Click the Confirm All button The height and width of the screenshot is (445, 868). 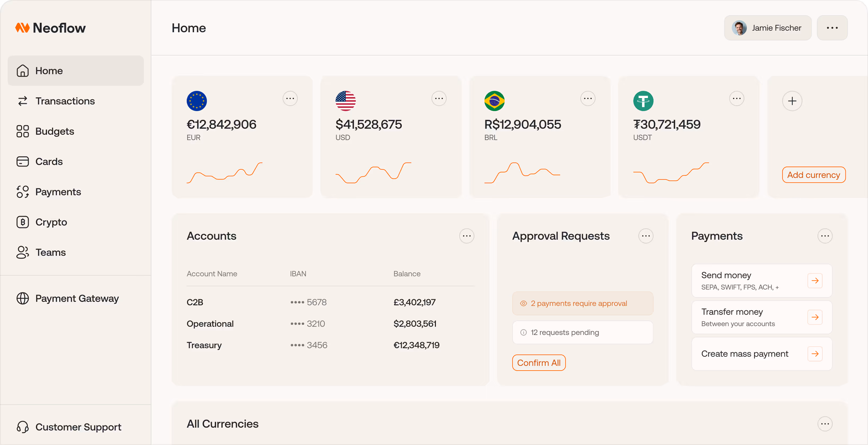tap(538, 362)
